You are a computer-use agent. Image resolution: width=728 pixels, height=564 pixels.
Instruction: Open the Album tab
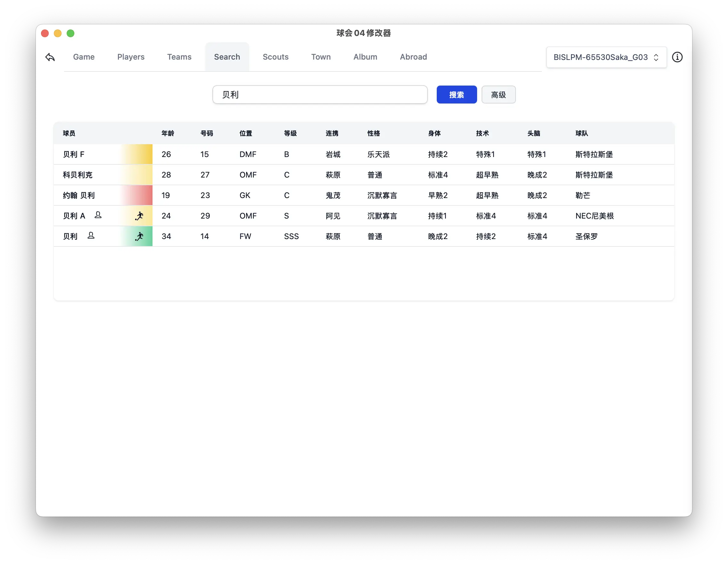pyautogui.click(x=365, y=57)
